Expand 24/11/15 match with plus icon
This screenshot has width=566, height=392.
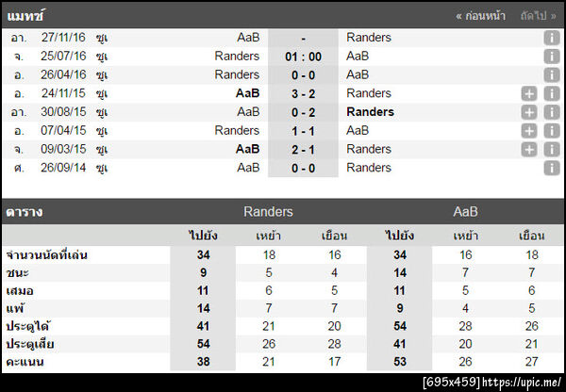click(529, 93)
